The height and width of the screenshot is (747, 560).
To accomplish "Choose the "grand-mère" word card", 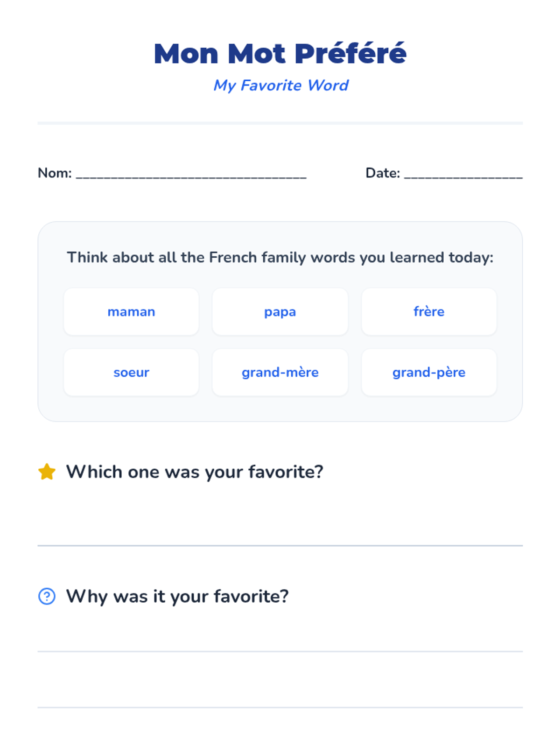I will click(280, 373).
